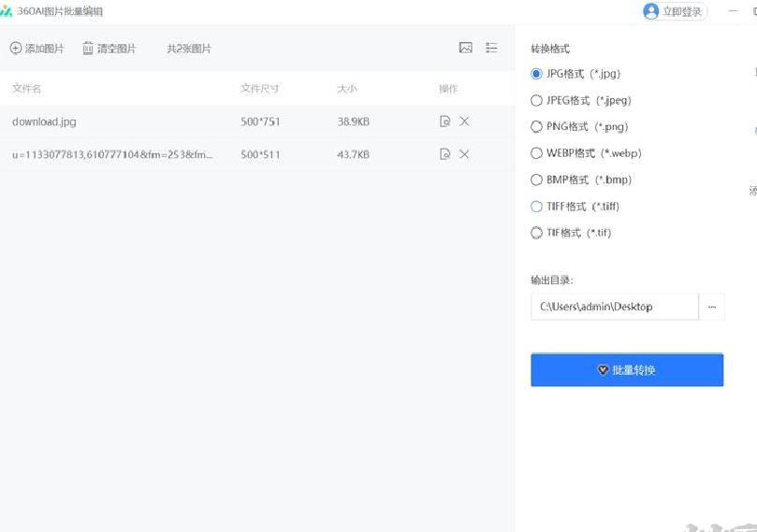Click the 文件尺寸 column header
Image resolution: width=757 pixels, height=532 pixels.
[260, 88]
